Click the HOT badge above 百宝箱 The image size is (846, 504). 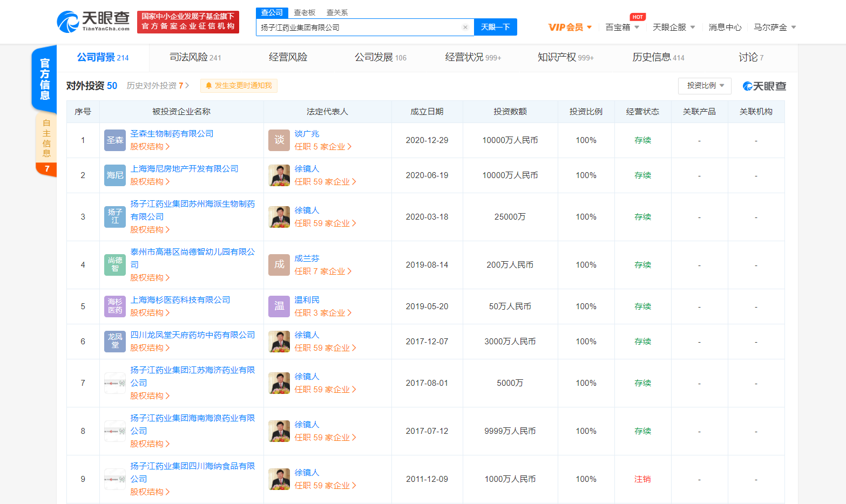click(638, 17)
